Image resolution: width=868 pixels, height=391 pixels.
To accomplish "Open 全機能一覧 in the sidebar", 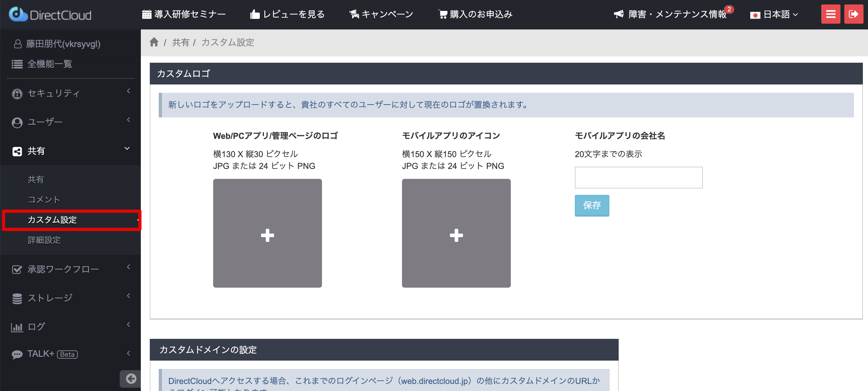I will coord(50,64).
